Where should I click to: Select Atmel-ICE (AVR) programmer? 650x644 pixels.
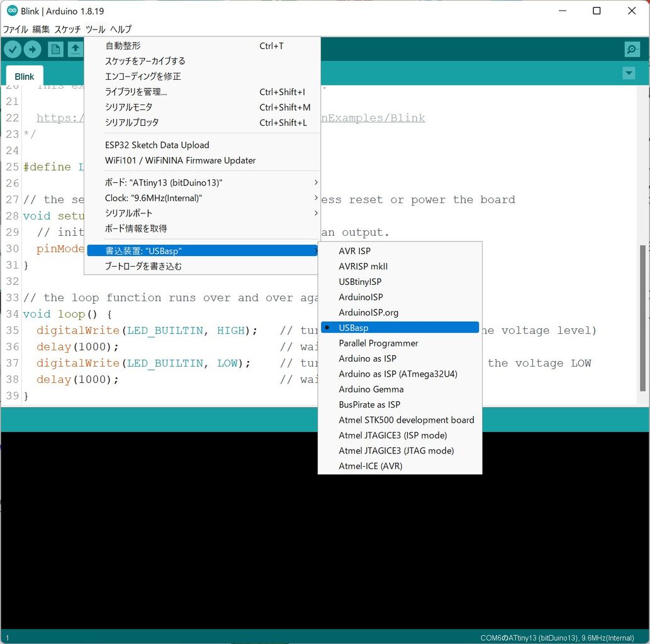[x=400, y=466]
